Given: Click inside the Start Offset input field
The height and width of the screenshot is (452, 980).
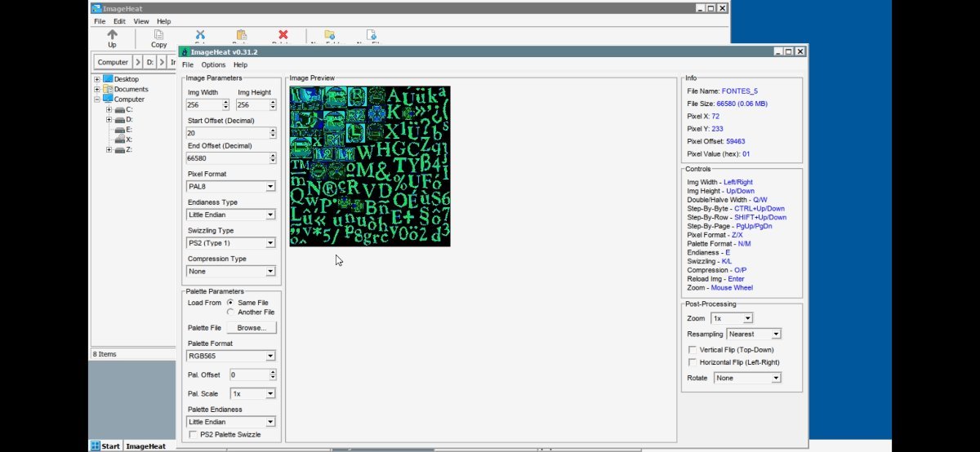Looking at the screenshot, I should pos(225,133).
